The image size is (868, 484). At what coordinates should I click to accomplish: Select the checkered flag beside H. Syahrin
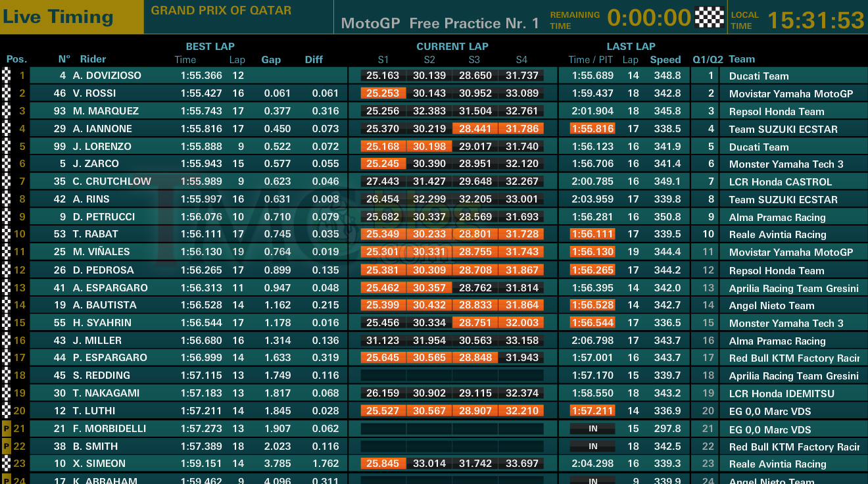[7, 322]
